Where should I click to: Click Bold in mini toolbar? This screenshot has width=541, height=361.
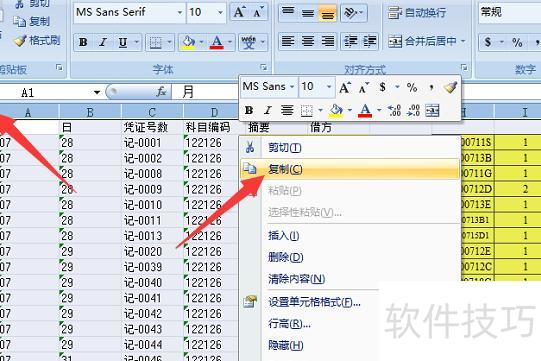tap(249, 110)
